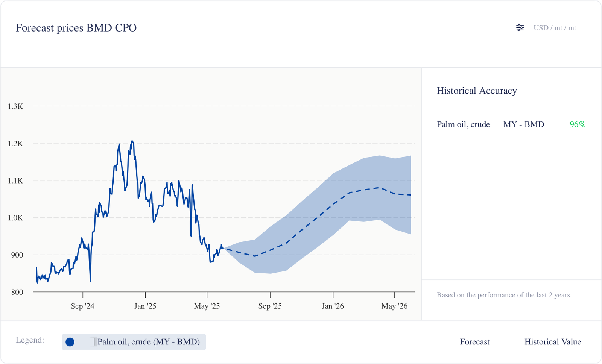
Task: Click the 1.3K y-axis label
Action: point(15,106)
